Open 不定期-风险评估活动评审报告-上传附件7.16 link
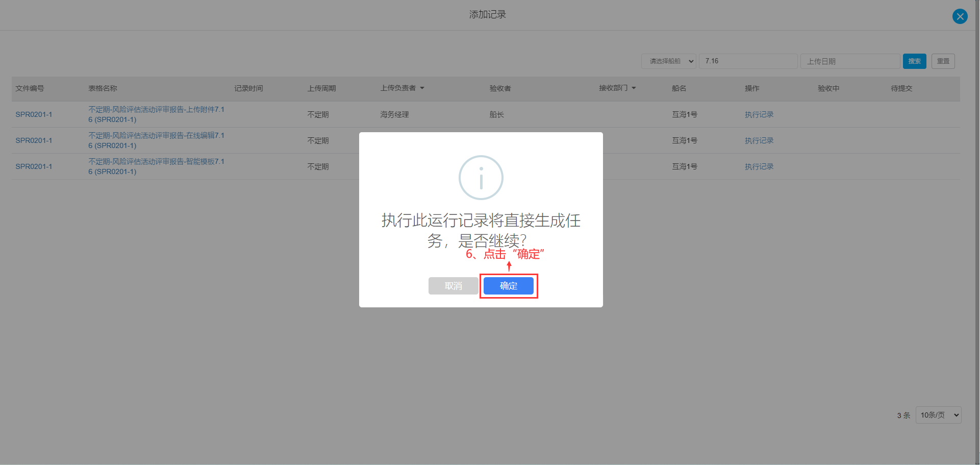The width and height of the screenshot is (980, 465). point(156,114)
